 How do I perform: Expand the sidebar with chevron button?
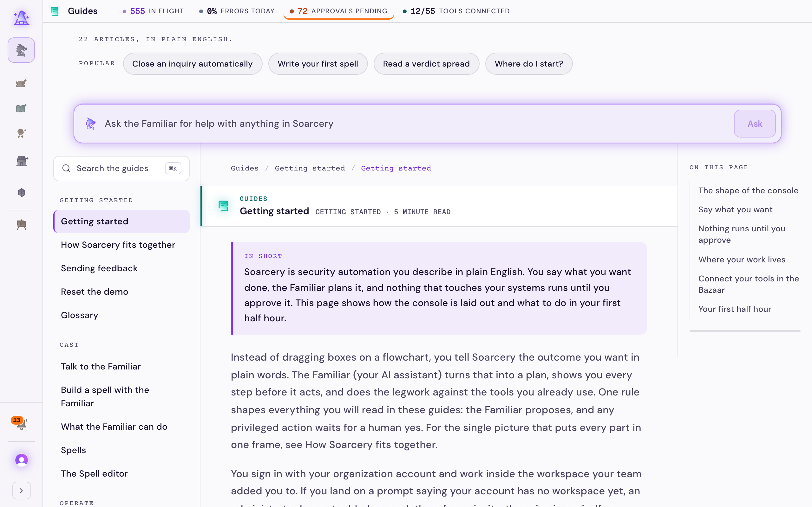[21, 491]
